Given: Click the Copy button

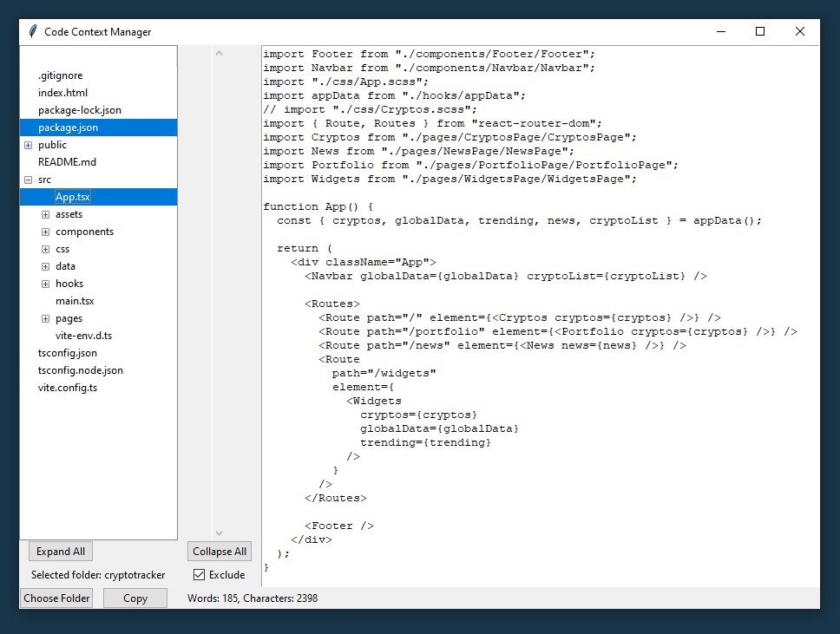Looking at the screenshot, I should click(135, 598).
